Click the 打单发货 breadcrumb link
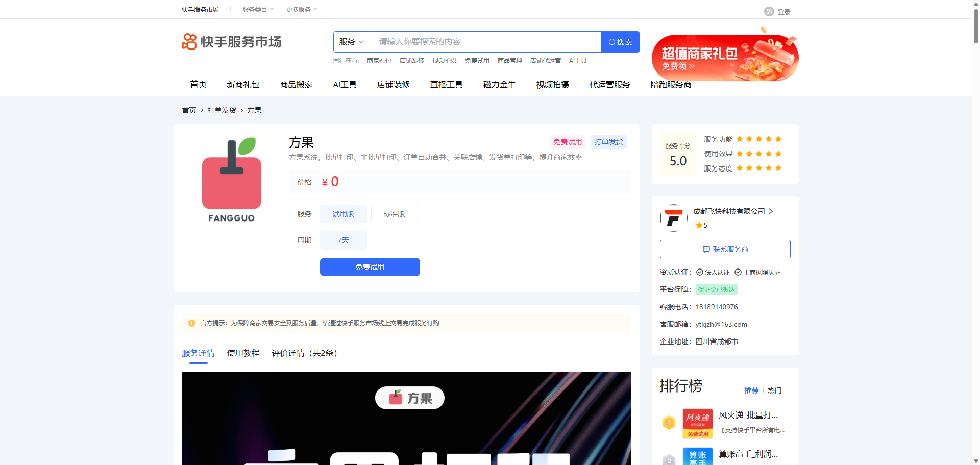The image size is (980, 465). pyautogui.click(x=222, y=110)
